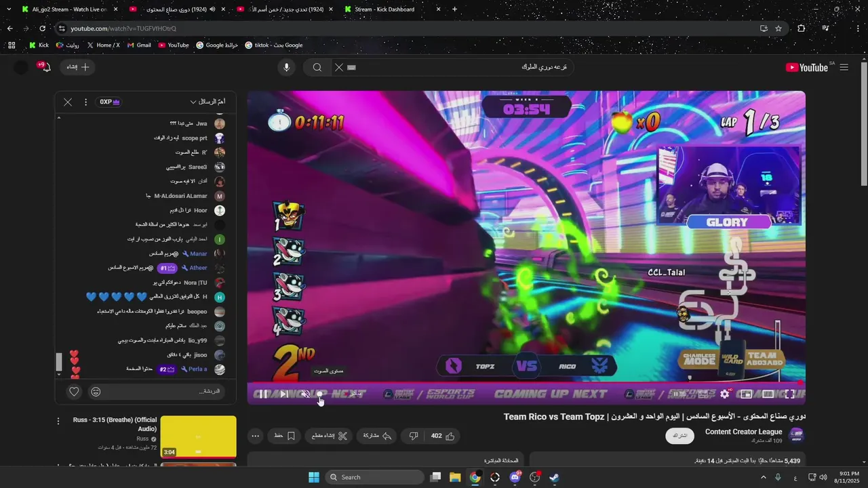
Task: Open the Windows Start menu
Action: (314, 477)
